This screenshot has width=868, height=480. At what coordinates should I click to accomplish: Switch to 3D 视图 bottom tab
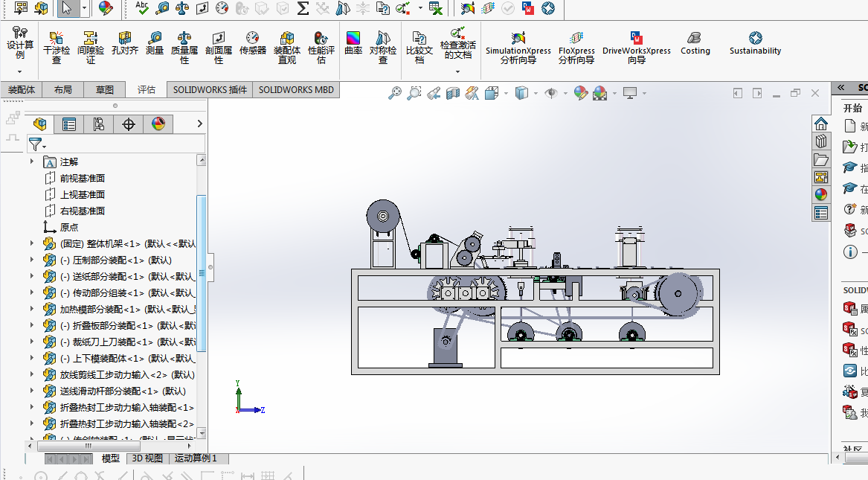(x=147, y=458)
